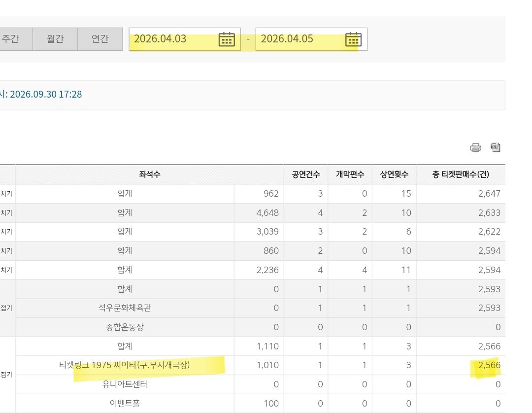Click the 총 티켓판매수(건) column header

461,174
